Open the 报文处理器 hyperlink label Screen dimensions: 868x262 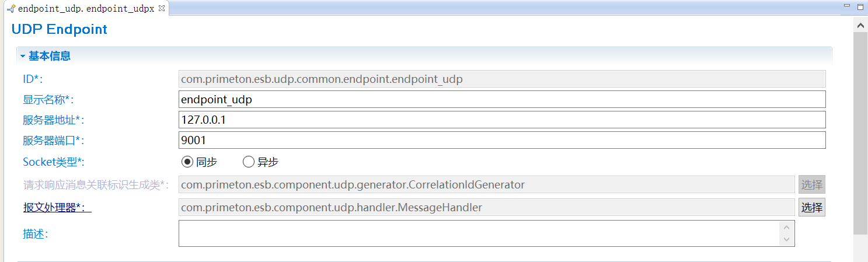click(57, 207)
